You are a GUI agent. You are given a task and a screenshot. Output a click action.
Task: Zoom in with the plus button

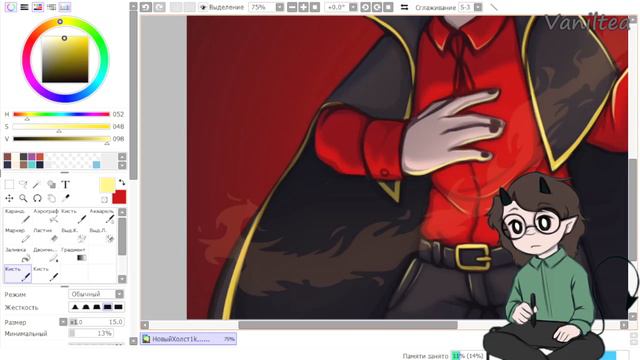tap(303, 7)
